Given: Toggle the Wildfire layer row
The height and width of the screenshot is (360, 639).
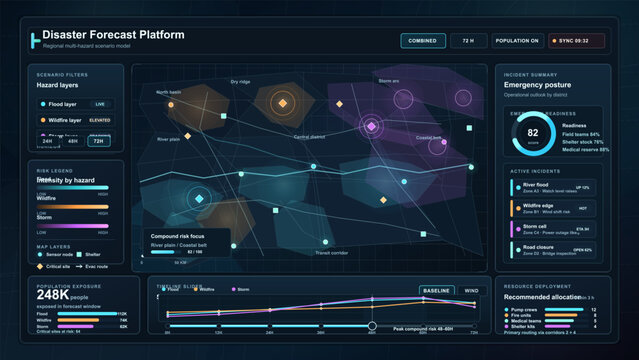Looking at the screenshot, I should (75, 120).
